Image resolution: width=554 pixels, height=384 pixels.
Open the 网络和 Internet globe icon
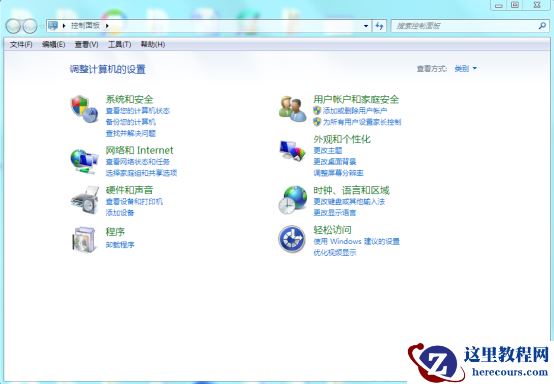(x=84, y=161)
